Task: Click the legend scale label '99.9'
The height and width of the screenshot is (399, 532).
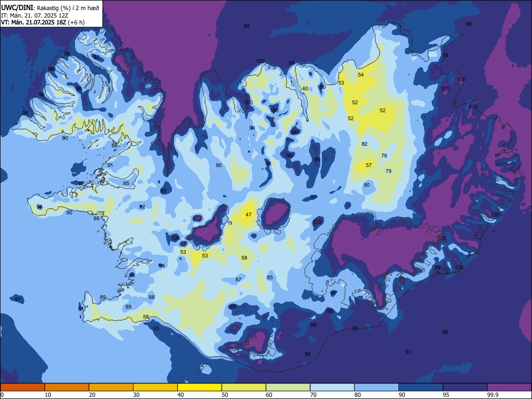Action: (492, 395)
